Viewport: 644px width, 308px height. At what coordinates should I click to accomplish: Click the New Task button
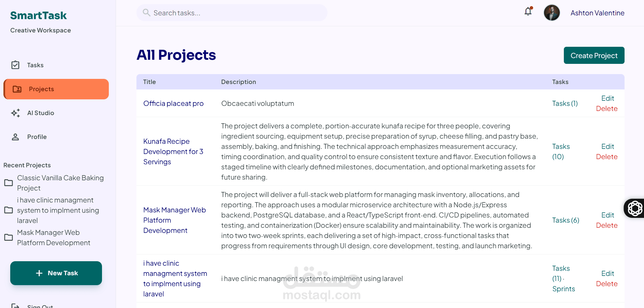pyautogui.click(x=56, y=273)
